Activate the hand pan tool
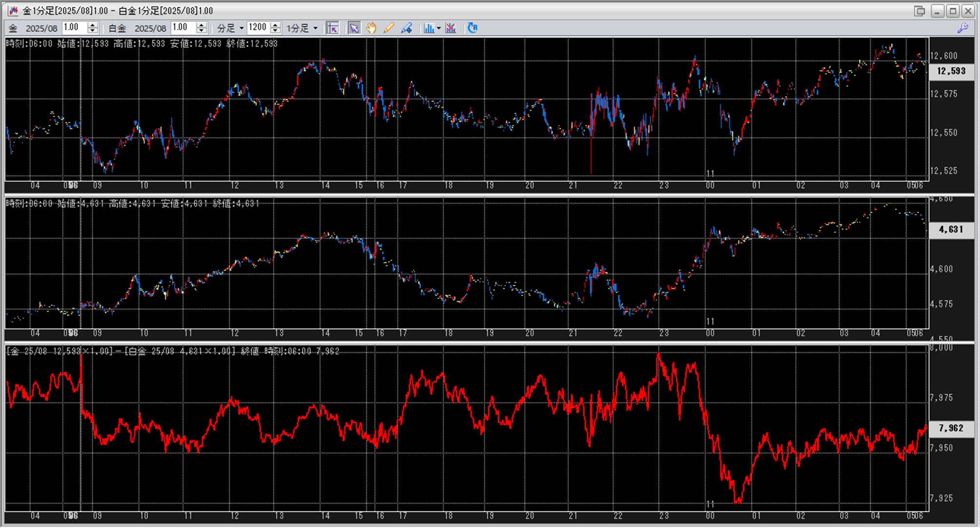 [x=371, y=28]
